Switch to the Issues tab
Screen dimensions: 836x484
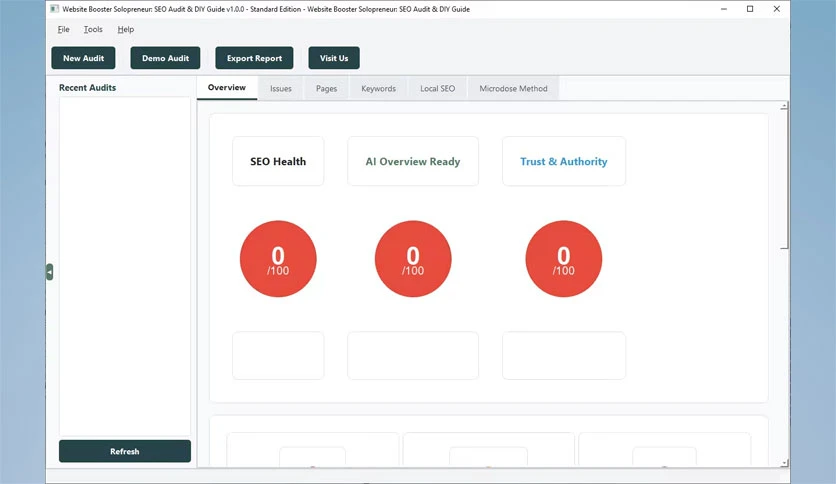tap(280, 88)
